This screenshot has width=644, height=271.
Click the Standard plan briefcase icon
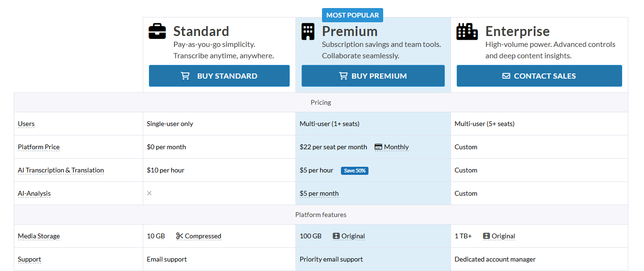157,32
